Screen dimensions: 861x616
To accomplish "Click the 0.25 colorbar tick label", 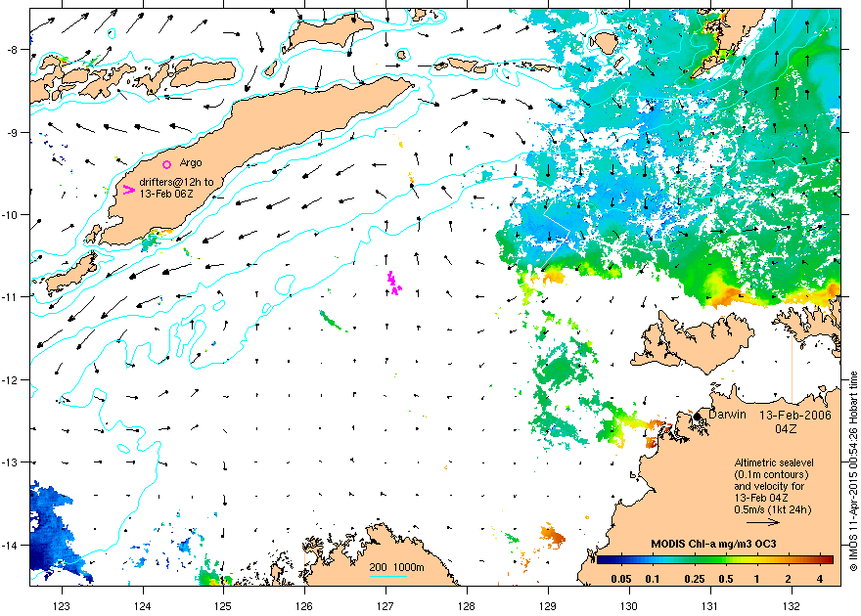I will coord(695,579).
